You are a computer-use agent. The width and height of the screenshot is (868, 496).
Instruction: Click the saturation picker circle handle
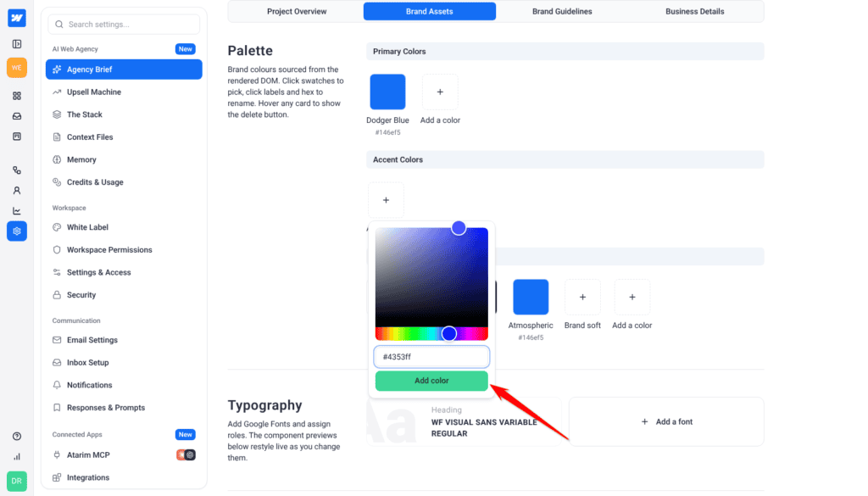tap(459, 227)
